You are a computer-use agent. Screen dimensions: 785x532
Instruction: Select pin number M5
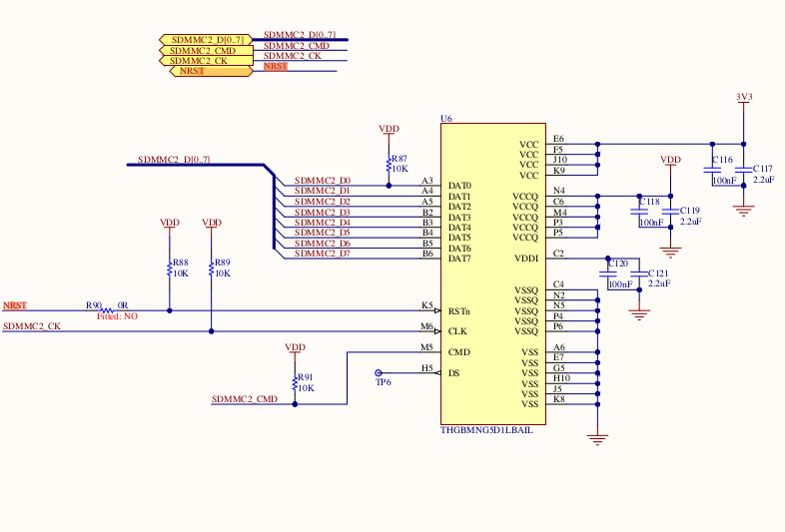pyautogui.click(x=426, y=346)
